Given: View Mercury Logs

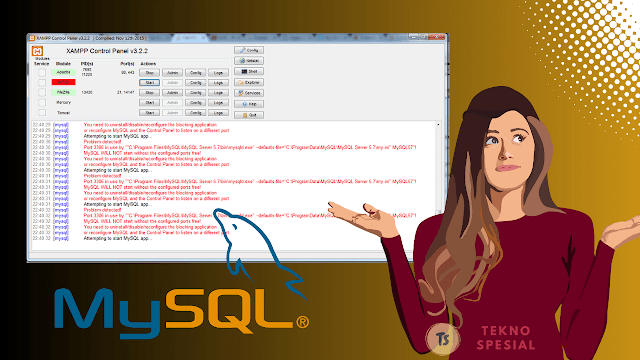Looking at the screenshot, I should tap(218, 102).
